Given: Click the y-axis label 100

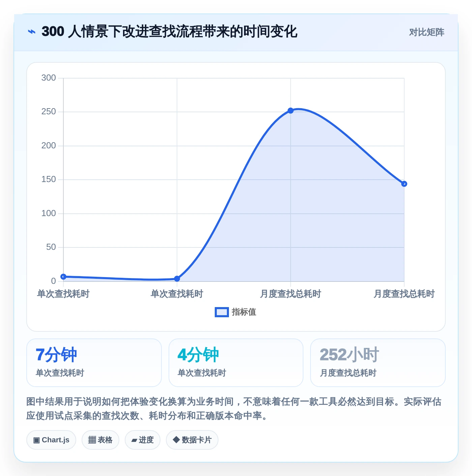Looking at the screenshot, I should tap(49, 213).
